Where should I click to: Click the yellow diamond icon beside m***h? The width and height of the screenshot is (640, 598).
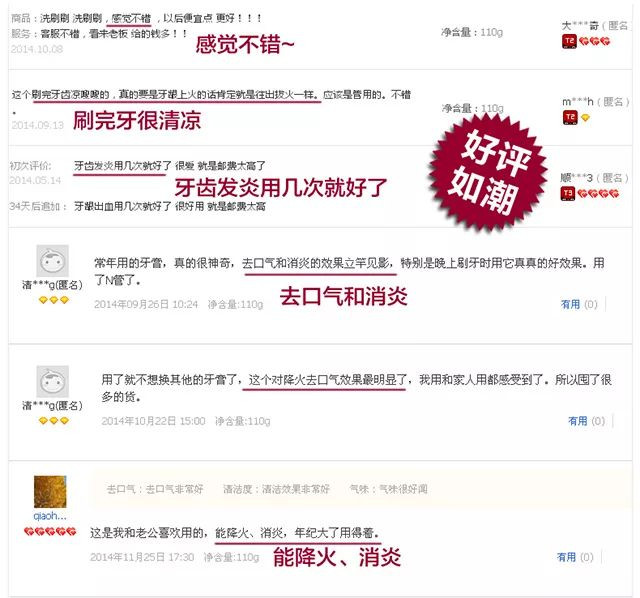point(585,118)
